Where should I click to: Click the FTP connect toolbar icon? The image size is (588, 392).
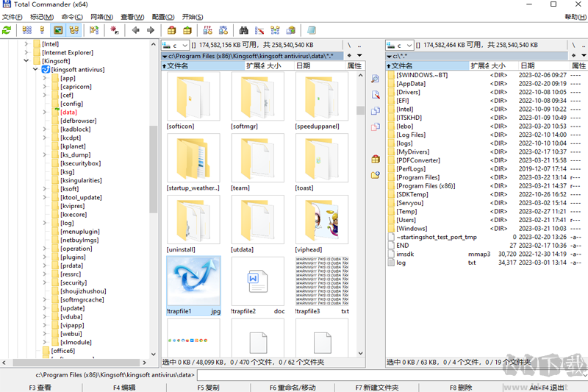click(x=207, y=30)
